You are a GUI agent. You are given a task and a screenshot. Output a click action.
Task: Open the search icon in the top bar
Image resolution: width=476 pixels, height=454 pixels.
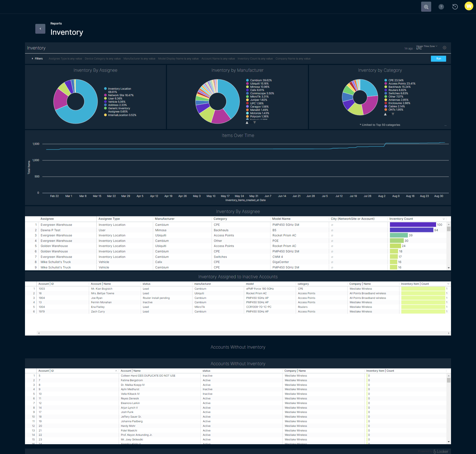426,7
